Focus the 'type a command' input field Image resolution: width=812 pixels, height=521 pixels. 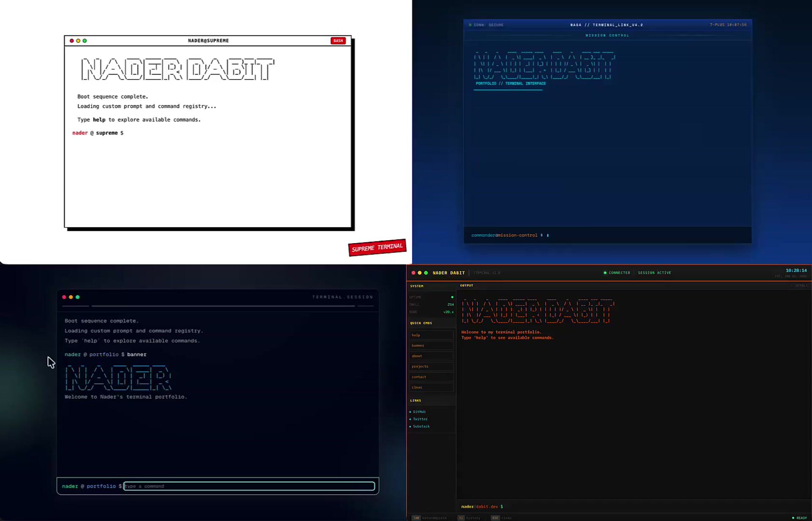249,486
